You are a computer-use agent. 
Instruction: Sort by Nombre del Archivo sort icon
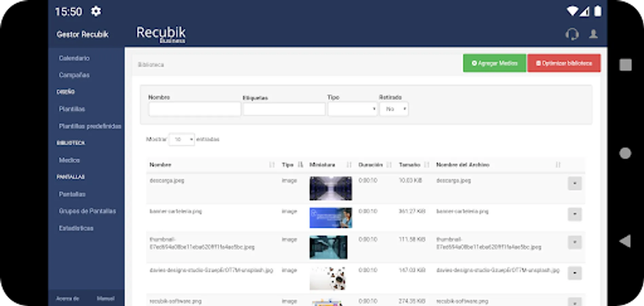pyautogui.click(x=558, y=165)
